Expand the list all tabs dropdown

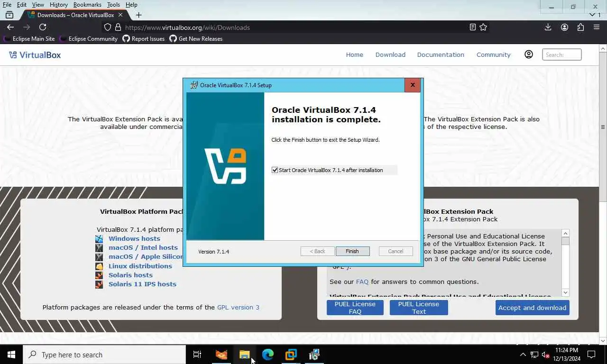click(x=592, y=15)
